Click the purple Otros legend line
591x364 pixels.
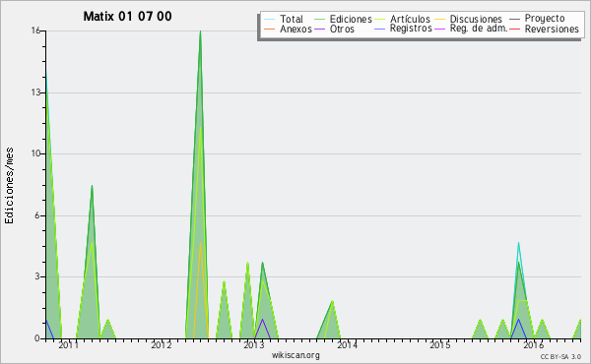tap(319, 29)
